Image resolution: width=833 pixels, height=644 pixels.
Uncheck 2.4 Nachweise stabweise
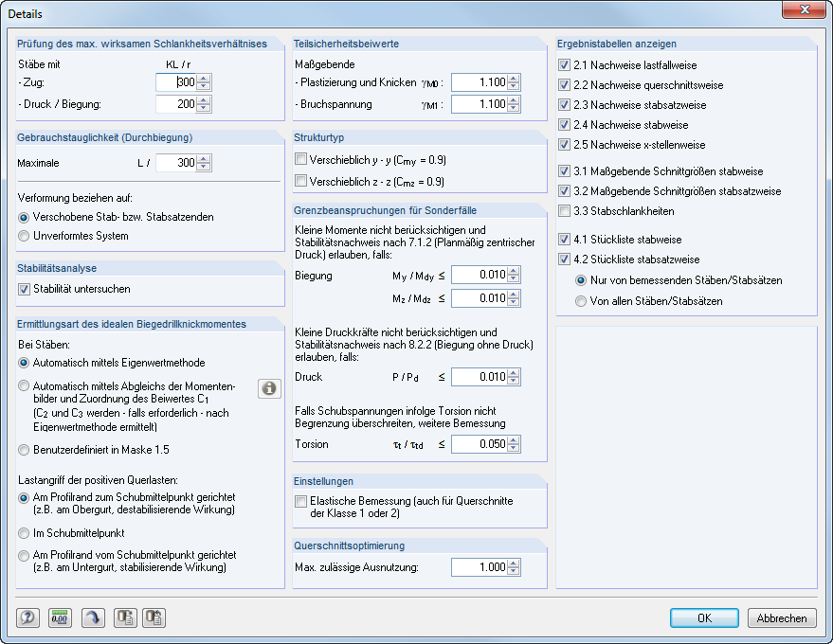click(564, 125)
